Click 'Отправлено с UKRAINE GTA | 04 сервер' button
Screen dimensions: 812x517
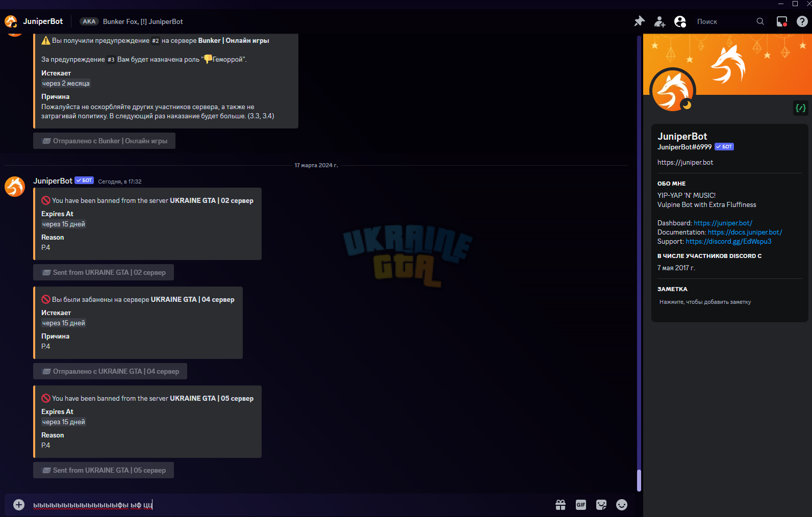[x=110, y=371]
